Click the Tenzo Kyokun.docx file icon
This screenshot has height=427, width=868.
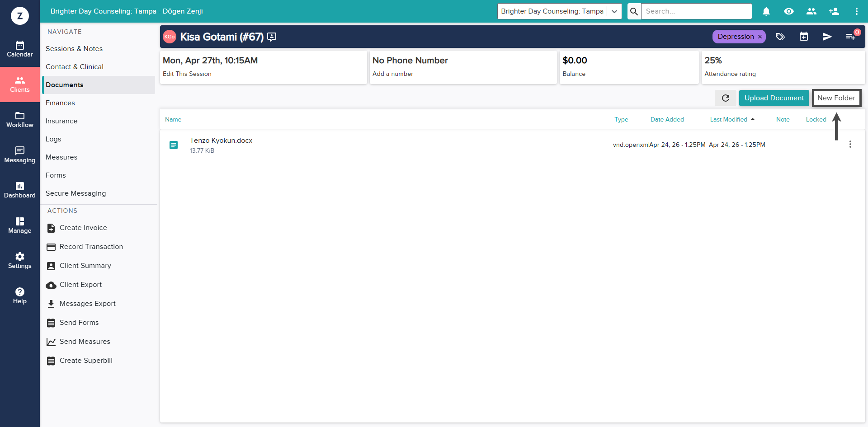tap(174, 145)
